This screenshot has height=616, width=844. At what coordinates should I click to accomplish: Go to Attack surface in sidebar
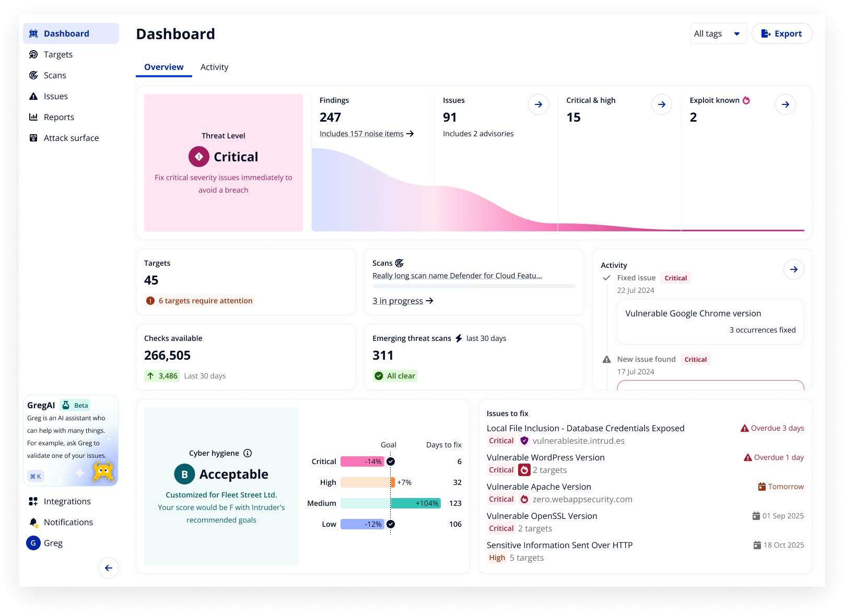click(x=71, y=138)
